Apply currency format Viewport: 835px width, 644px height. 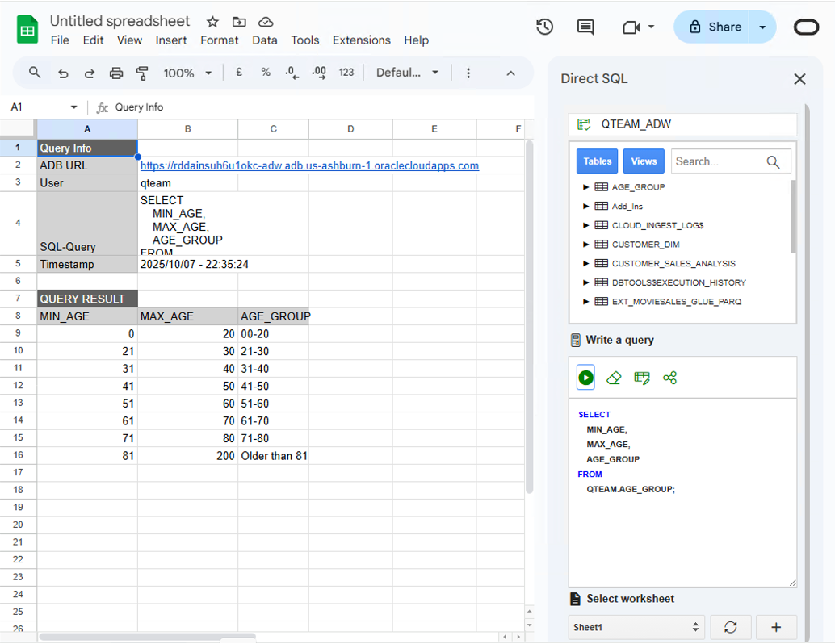pos(238,73)
